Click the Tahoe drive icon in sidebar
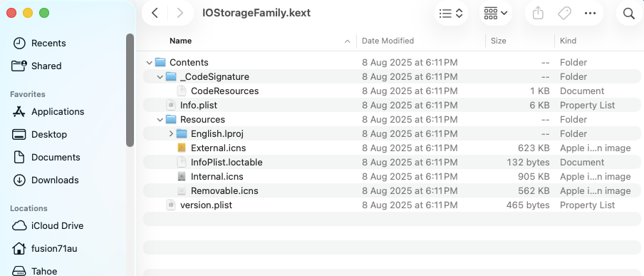 pos(19,271)
